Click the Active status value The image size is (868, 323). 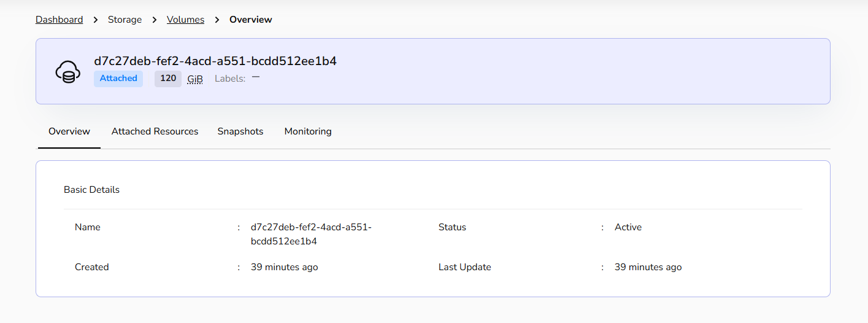tap(628, 227)
